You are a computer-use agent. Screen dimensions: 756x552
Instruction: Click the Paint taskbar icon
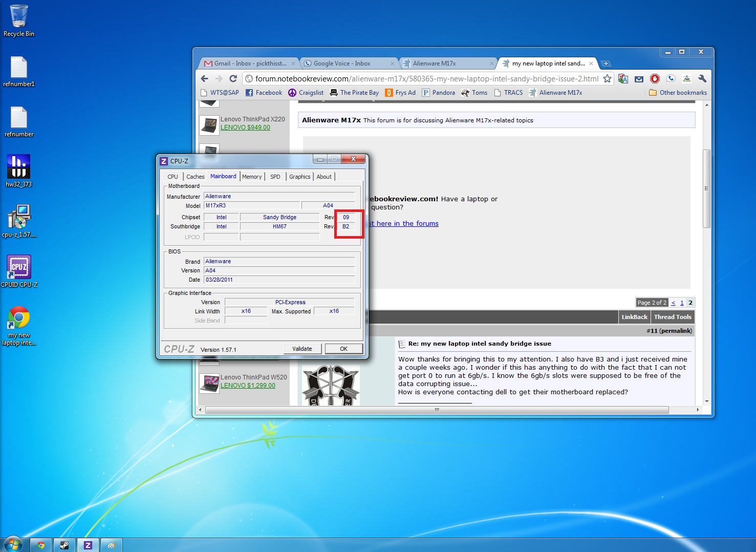(x=111, y=545)
